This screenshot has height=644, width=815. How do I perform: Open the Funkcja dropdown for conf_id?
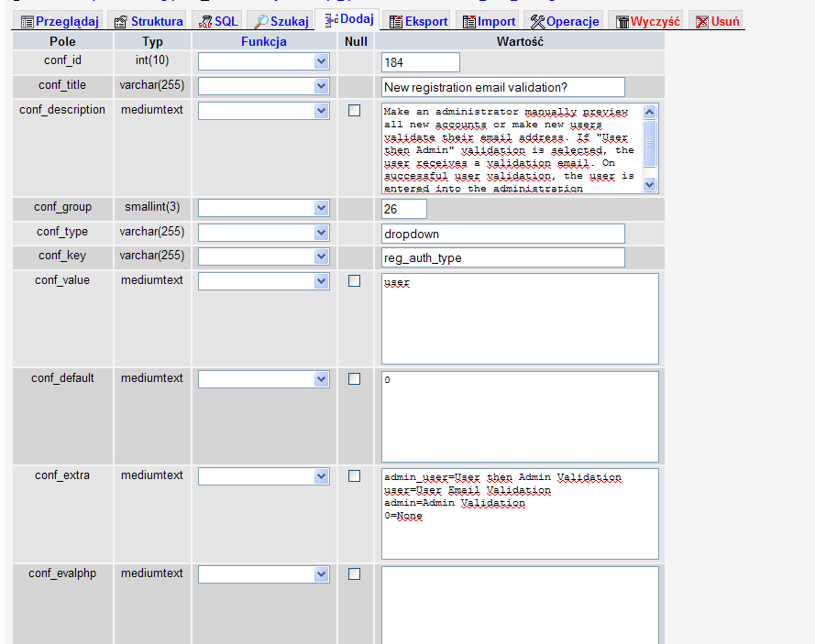[264, 61]
